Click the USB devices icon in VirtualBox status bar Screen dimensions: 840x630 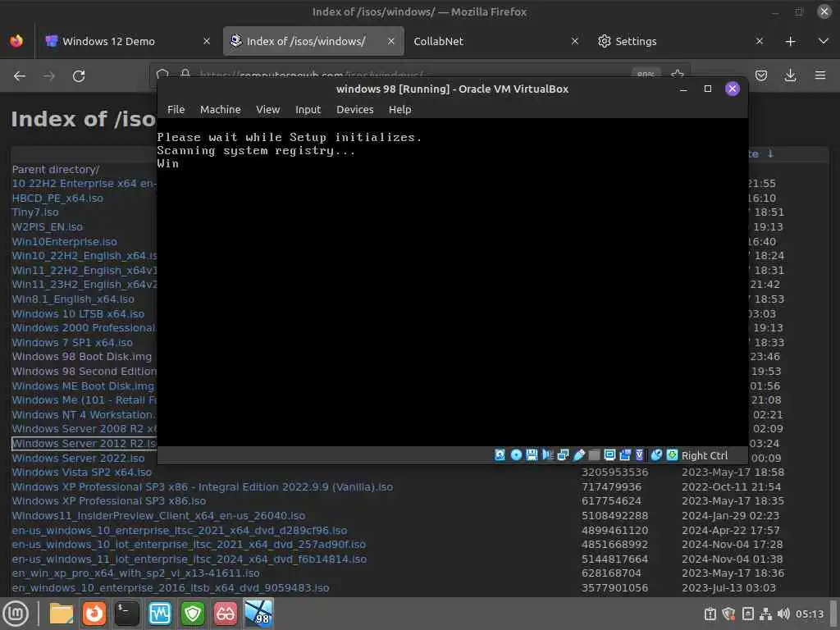pos(578,454)
